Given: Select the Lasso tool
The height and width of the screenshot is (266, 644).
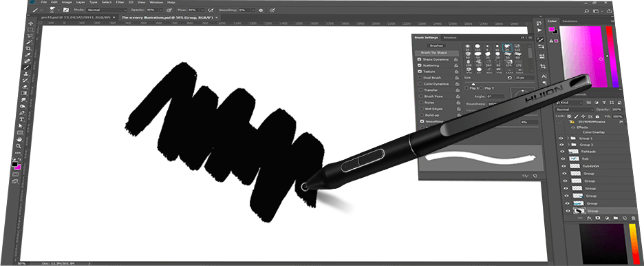Looking at the screenshot, I should click(30, 35).
